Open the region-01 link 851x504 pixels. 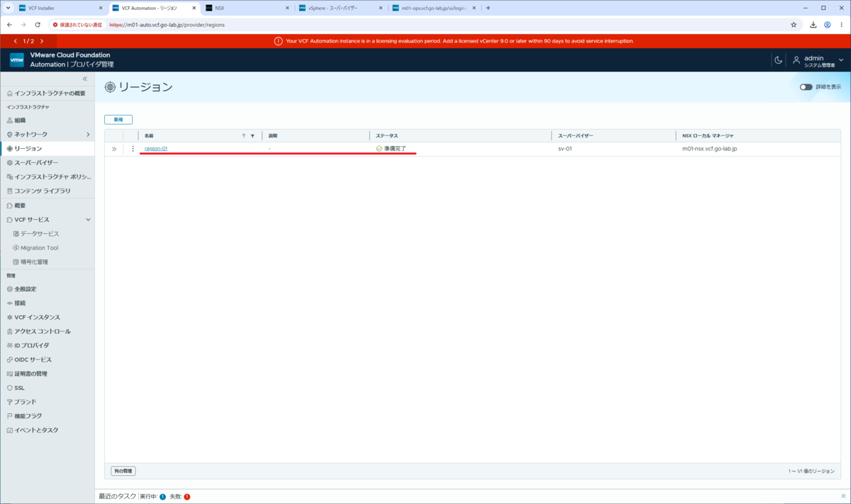(156, 149)
